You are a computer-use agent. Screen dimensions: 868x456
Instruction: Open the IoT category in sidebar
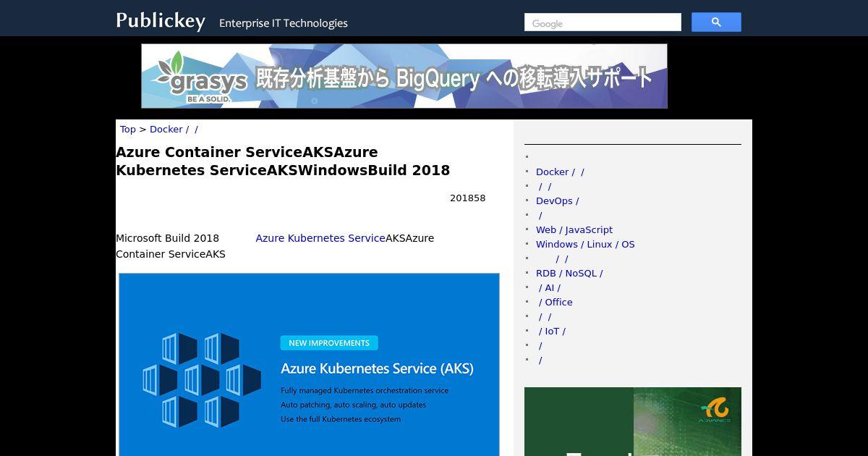552,332
